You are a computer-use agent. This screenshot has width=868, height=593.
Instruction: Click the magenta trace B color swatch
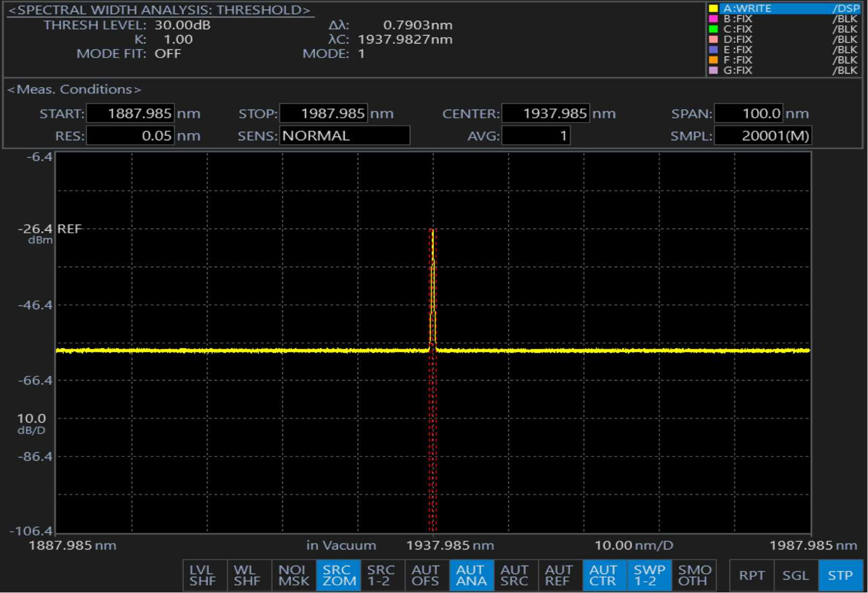point(713,19)
